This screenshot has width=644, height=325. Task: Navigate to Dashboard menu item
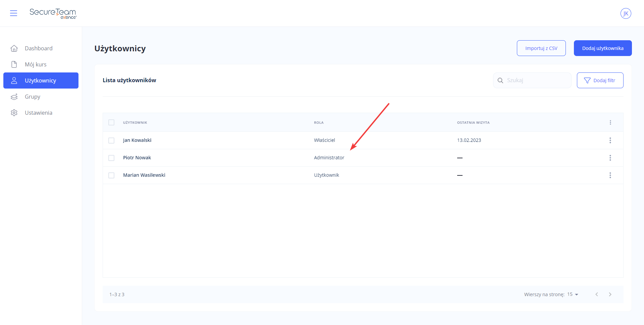click(x=41, y=48)
